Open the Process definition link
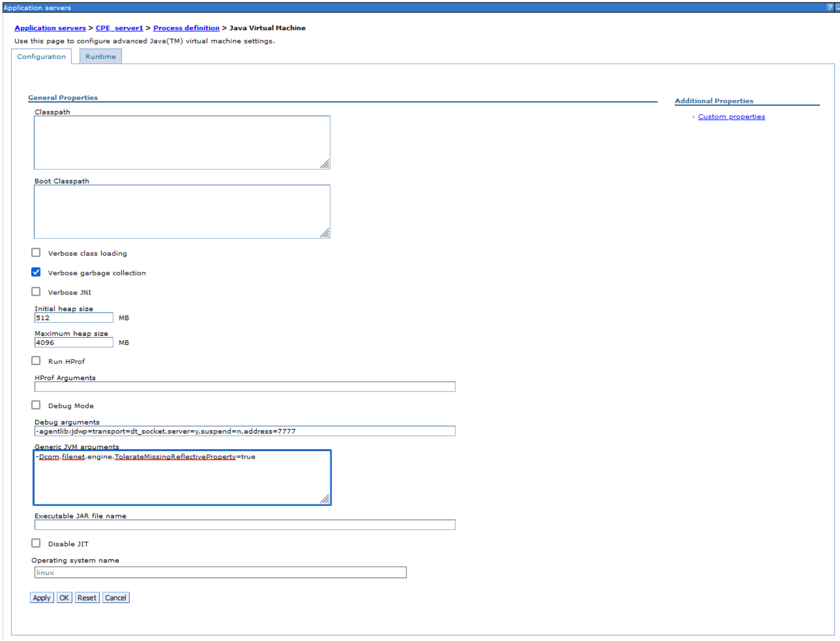The width and height of the screenshot is (840, 641). pyautogui.click(x=186, y=28)
